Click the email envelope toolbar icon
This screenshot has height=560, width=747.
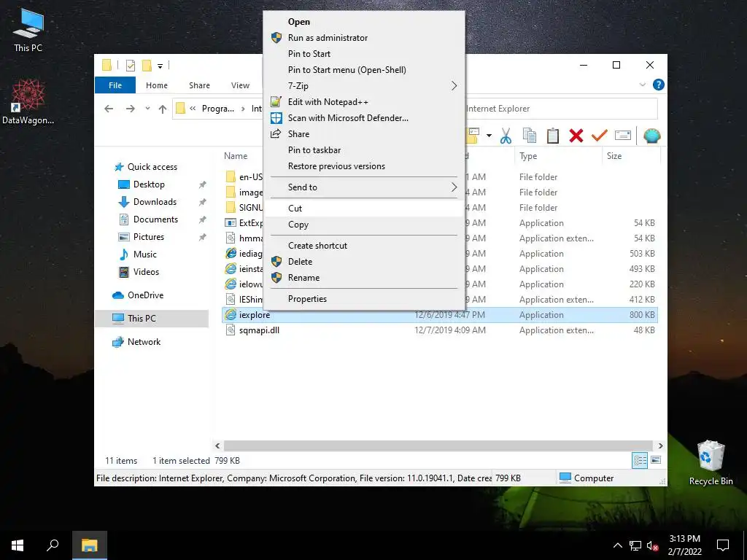[623, 136]
